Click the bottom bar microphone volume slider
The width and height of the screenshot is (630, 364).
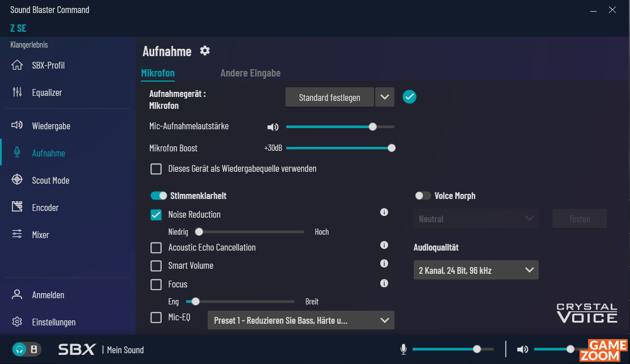tap(453, 349)
